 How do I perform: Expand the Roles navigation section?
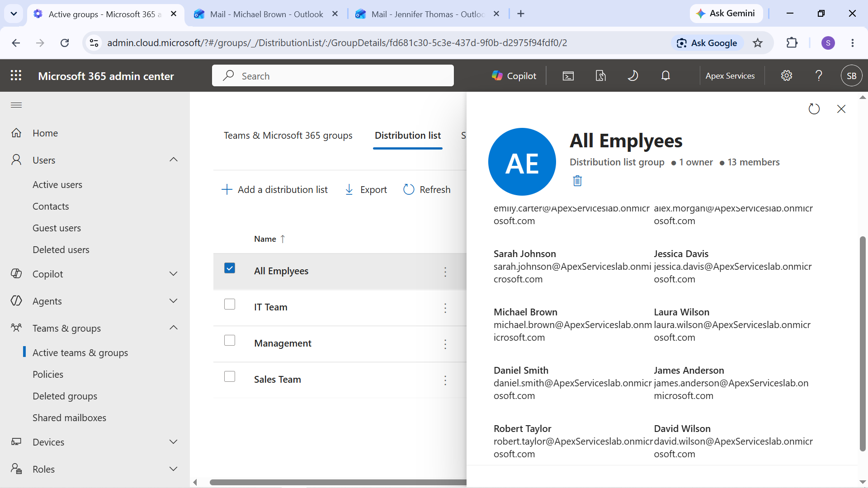click(174, 469)
